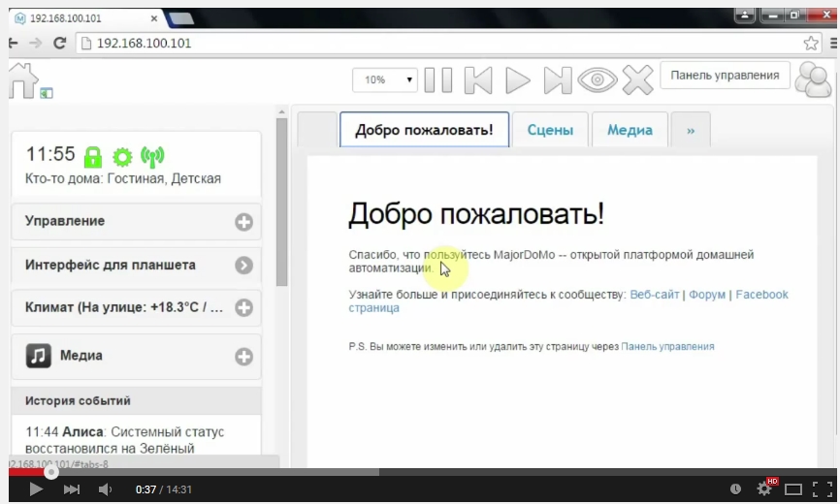Skip to next video in player

[x=71, y=489]
